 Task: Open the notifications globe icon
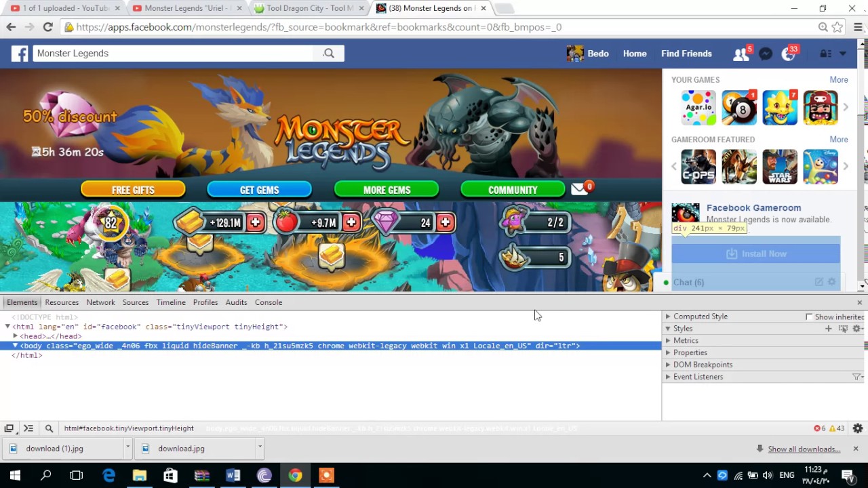pyautogui.click(x=788, y=54)
